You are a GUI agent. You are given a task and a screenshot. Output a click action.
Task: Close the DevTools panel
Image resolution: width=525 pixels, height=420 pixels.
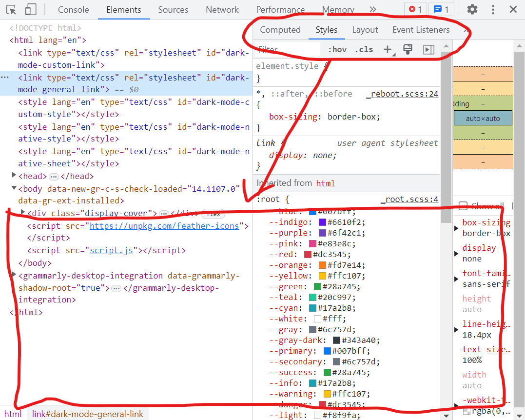point(513,9)
